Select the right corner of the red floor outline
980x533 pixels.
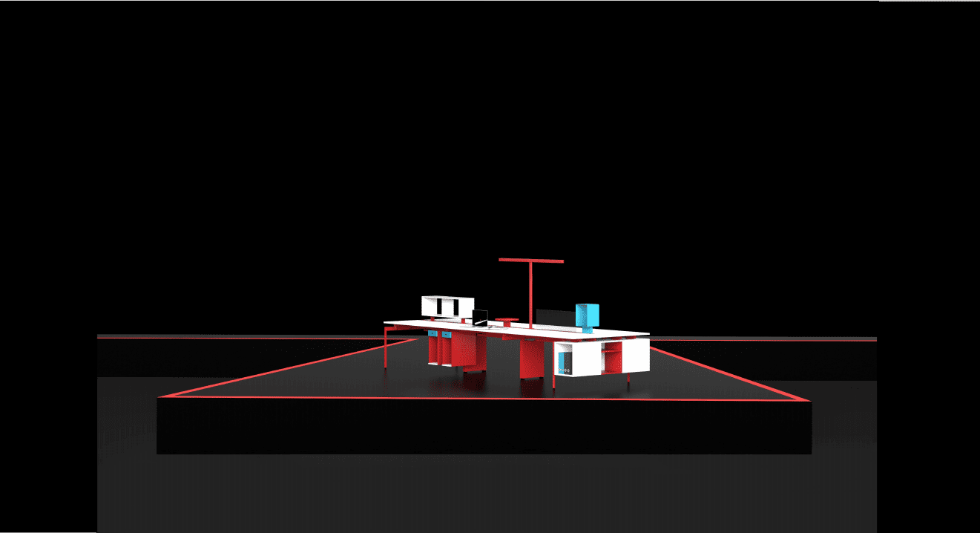pyautogui.click(x=808, y=400)
